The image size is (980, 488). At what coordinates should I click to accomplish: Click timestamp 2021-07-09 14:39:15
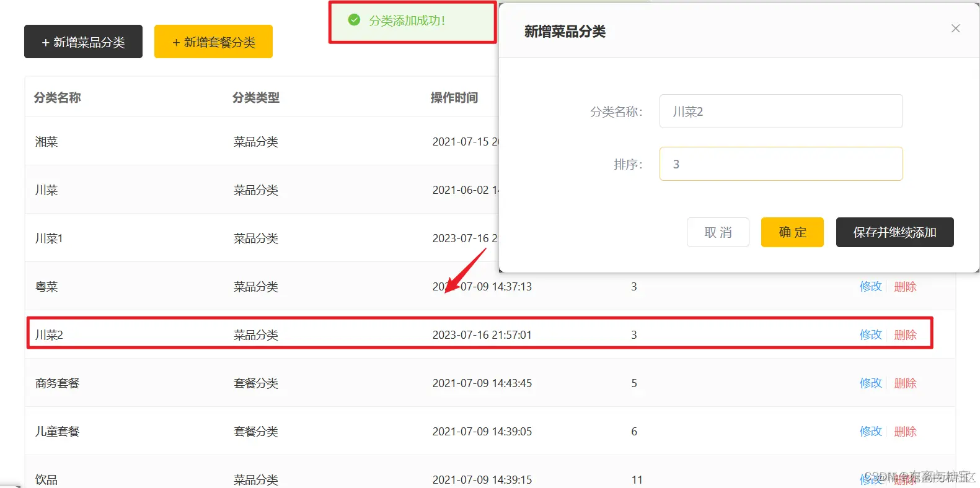coord(482,480)
